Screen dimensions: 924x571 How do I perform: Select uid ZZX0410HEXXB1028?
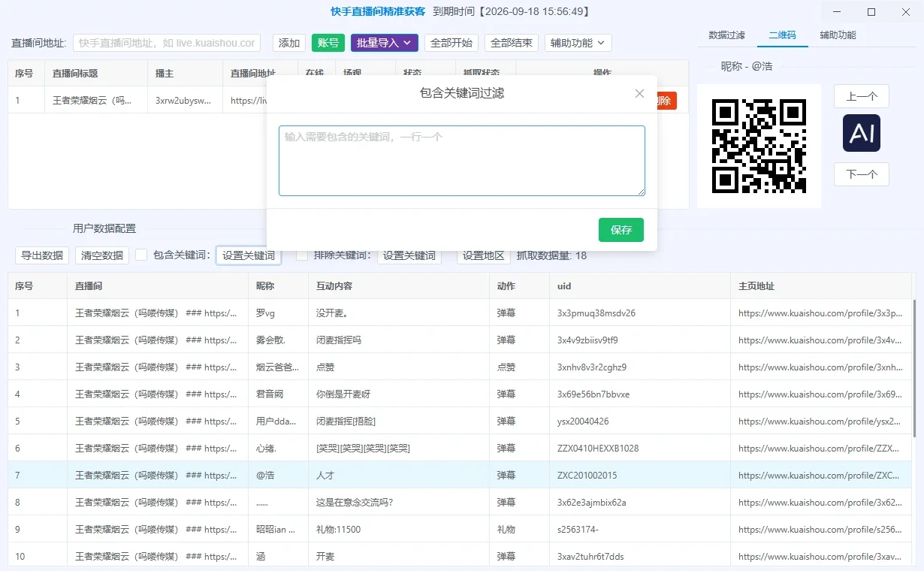(639, 449)
